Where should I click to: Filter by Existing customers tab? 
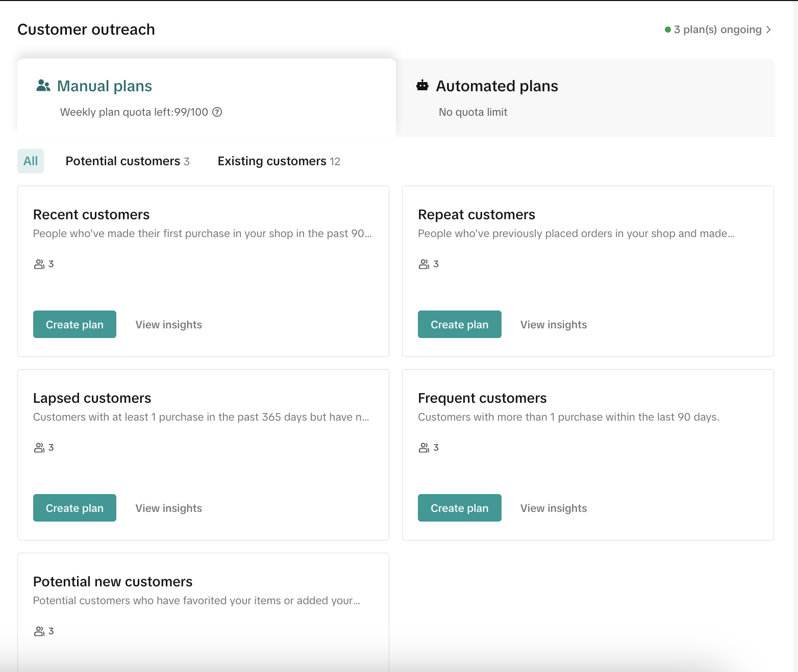[x=279, y=161]
